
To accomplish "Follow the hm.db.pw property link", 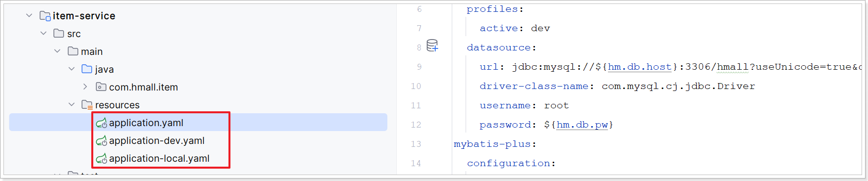I will 582,125.
